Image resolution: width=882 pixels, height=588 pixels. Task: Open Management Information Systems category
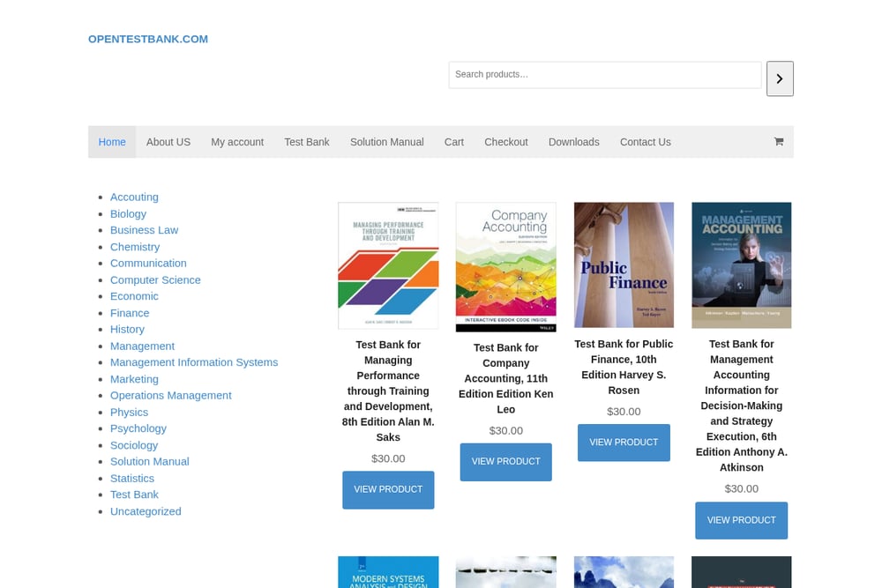coord(194,362)
